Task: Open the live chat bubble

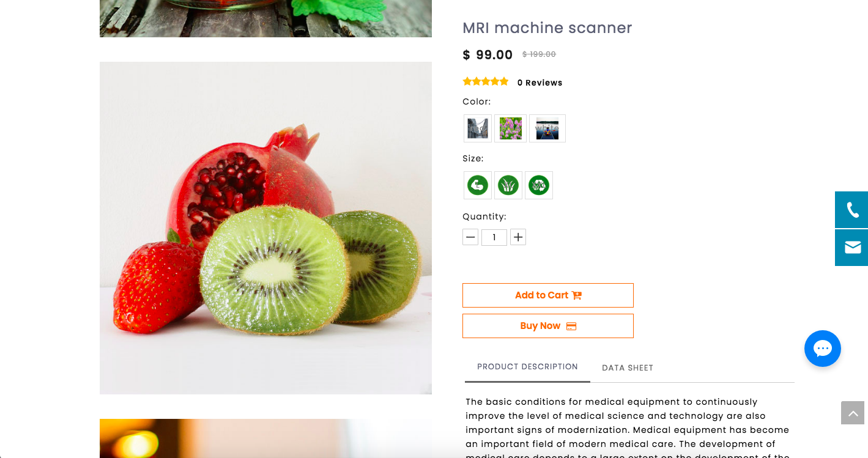Action: click(x=822, y=349)
